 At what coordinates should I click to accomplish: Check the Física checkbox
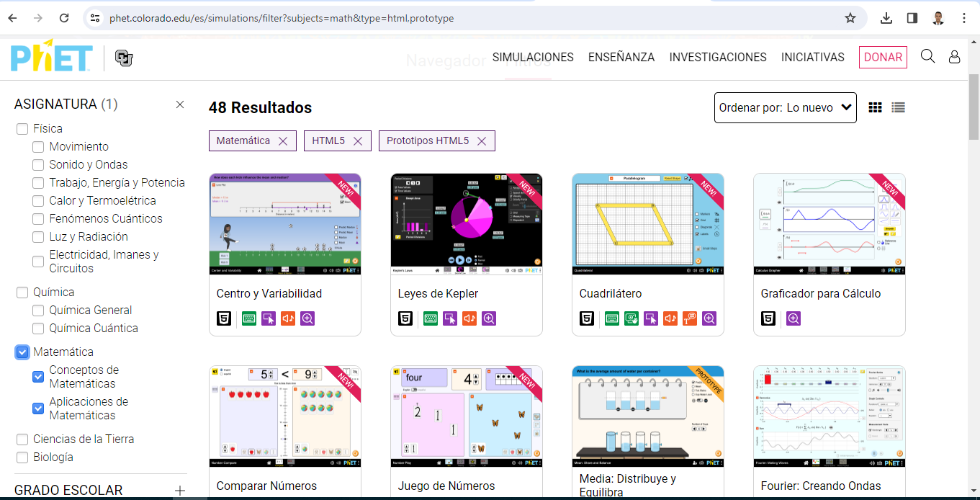[x=22, y=129]
